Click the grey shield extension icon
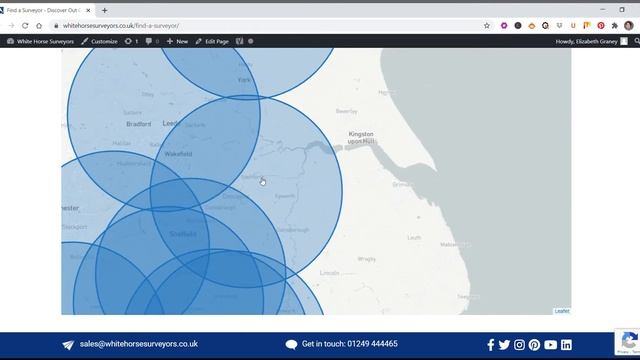Image resolution: width=640 pixels, height=360 pixels. pos(559,25)
